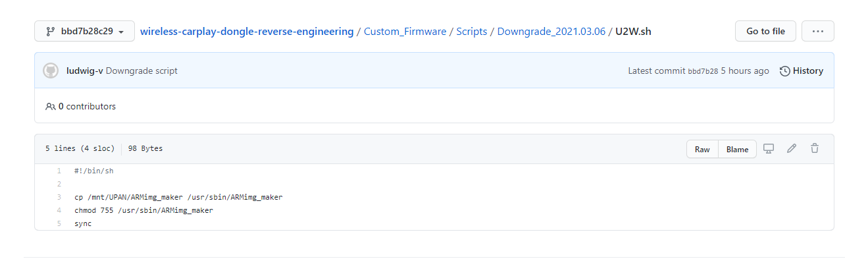This screenshot has width=868, height=259.
Task: Click the contributors people icon
Action: [51, 106]
